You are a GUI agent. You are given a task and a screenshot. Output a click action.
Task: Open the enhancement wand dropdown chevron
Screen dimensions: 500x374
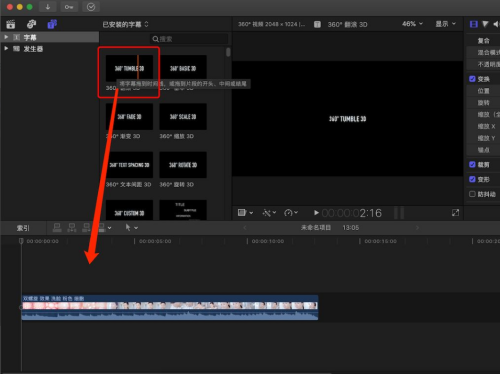[274, 212]
